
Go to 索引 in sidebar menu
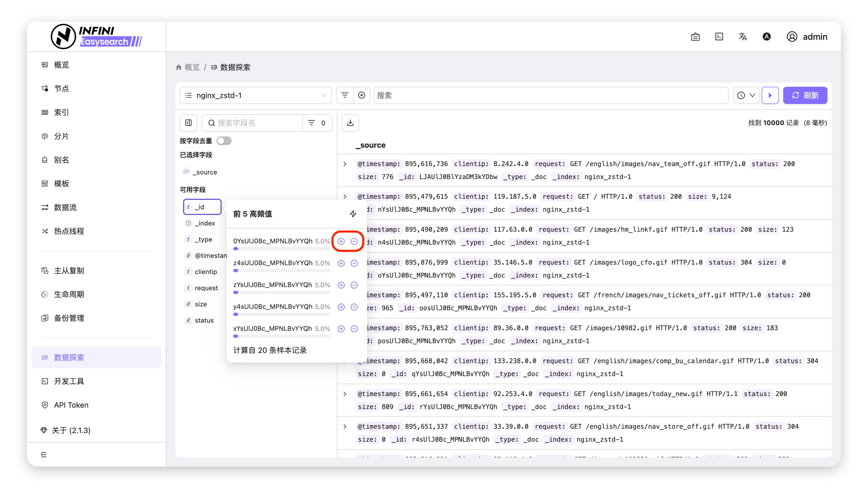pyautogui.click(x=61, y=112)
